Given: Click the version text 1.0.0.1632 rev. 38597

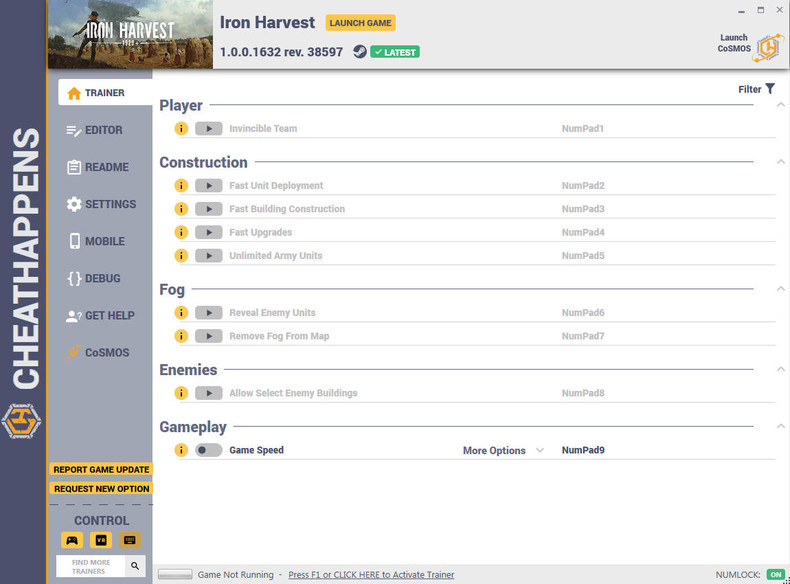Looking at the screenshot, I should pos(281,52).
